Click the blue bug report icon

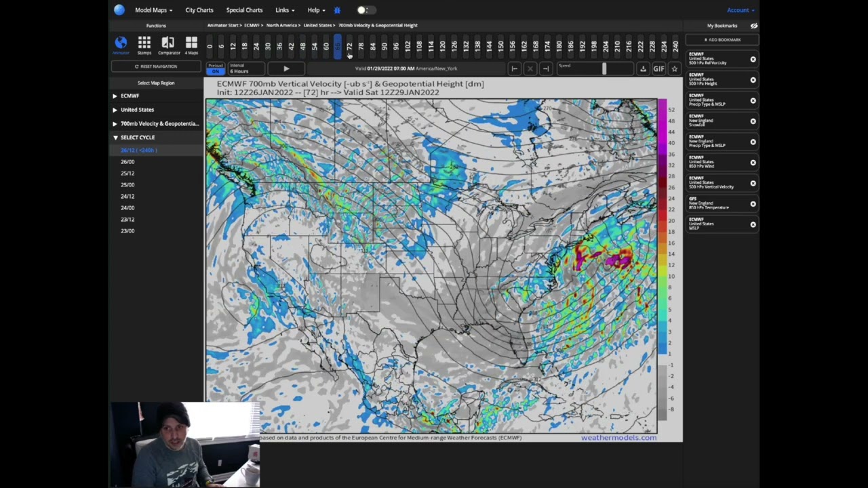[337, 10]
